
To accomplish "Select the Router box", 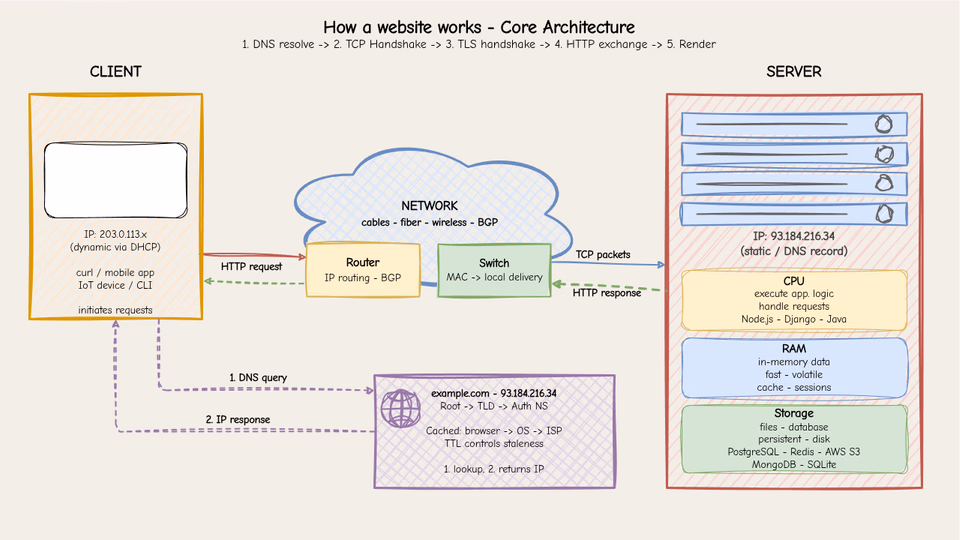I will [x=363, y=270].
